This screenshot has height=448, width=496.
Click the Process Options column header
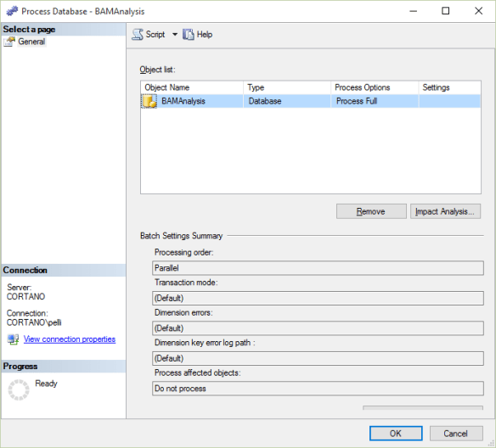375,87
